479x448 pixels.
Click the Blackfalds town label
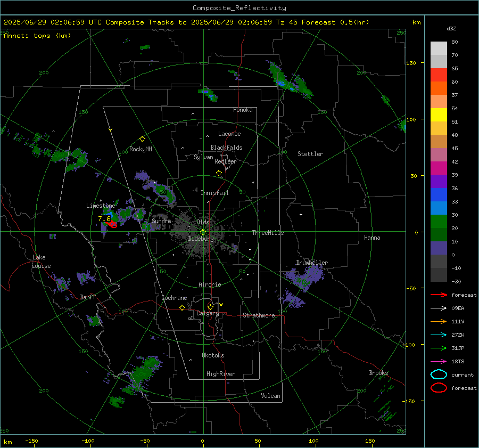[x=226, y=148]
